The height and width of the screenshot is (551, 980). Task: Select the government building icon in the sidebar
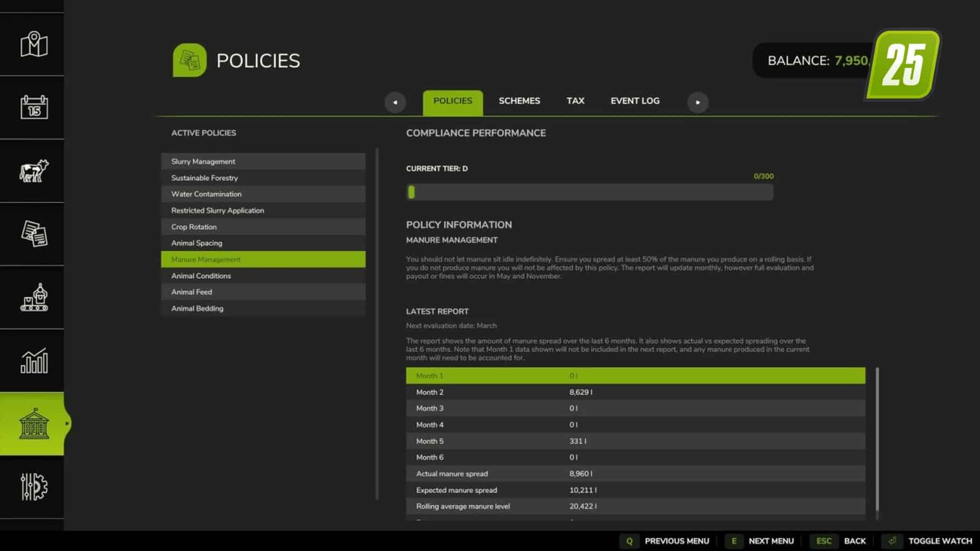click(34, 423)
